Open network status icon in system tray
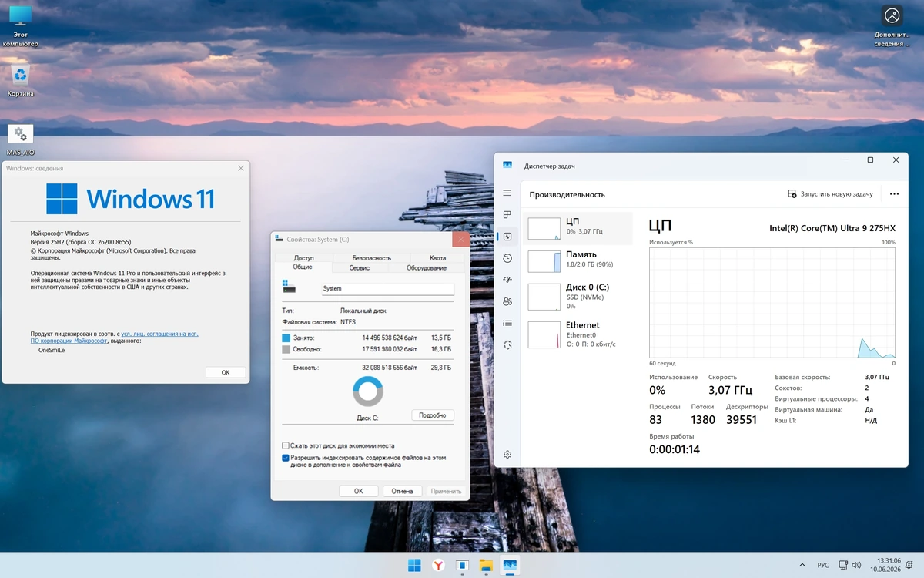The height and width of the screenshot is (578, 924). 842,565
